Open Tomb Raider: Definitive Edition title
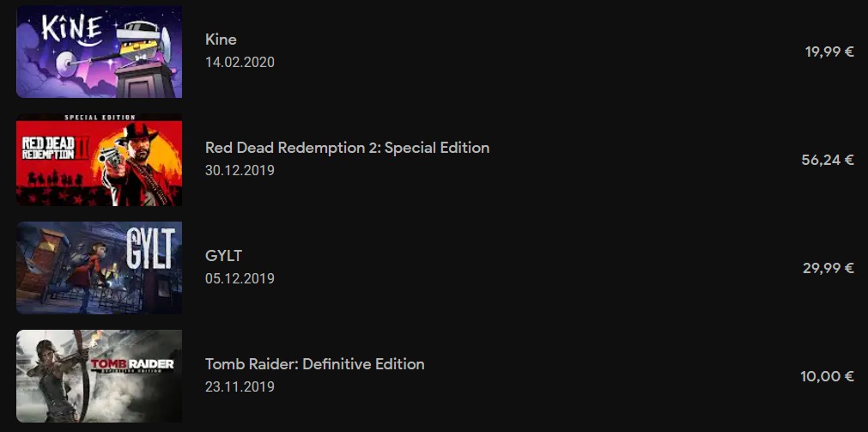This screenshot has height=432, width=868. pos(315,364)
